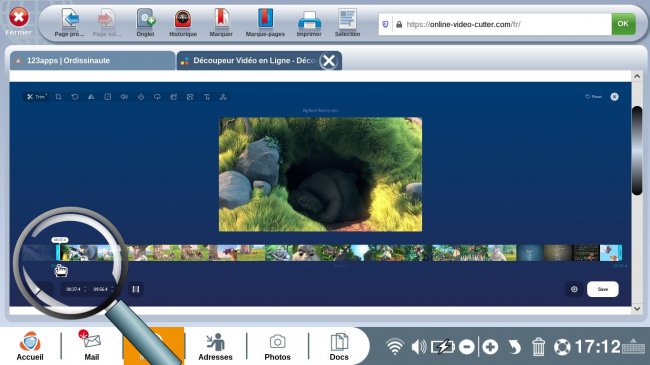Click the green OK button

point(623,24)
